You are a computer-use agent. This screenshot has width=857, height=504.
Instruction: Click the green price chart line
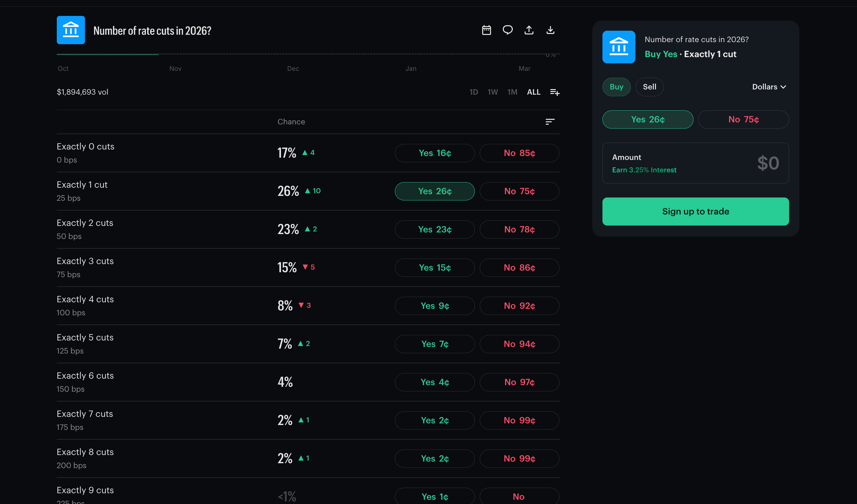[107, 55]
